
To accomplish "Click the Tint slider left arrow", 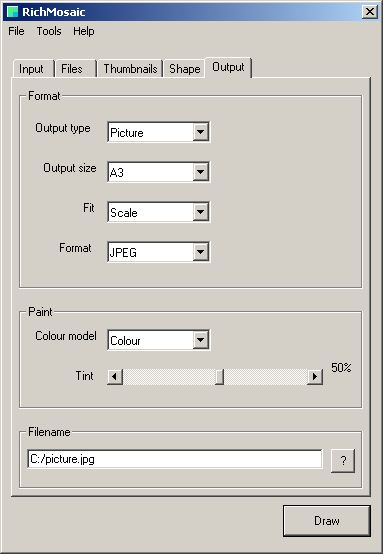I will (115, 377).
